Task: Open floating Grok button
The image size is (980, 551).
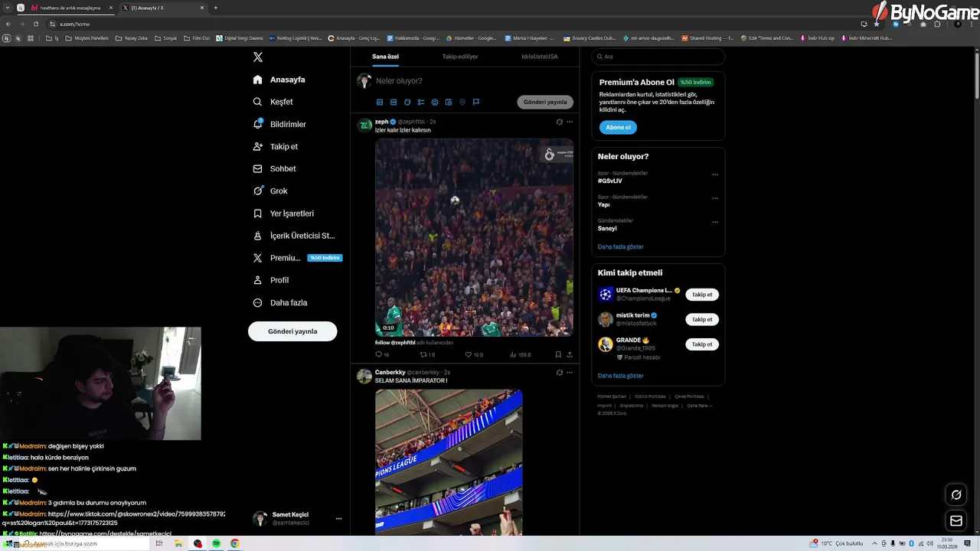Action: 955,495
